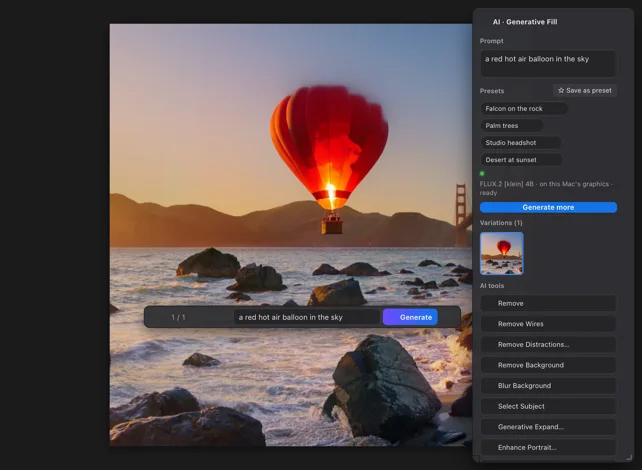Run the Remove Wires tool
Screen dimensions: 642x470
pyautogui.click(x=548, y=324)
